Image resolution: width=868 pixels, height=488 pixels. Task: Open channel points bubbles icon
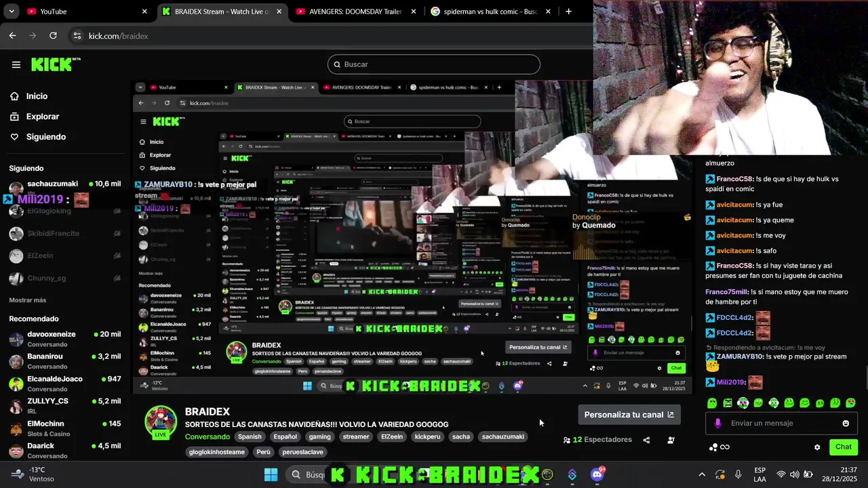[713, 447]
